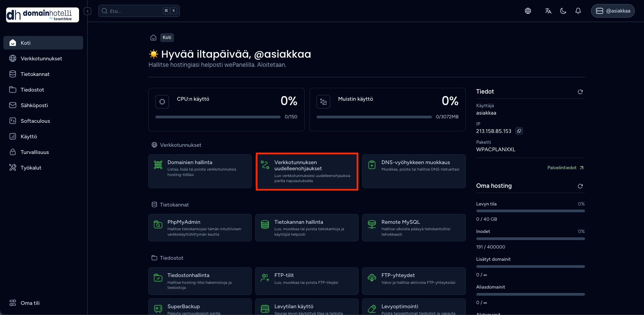Viewport: 644px width, 315px height.
Task: Open Levyoptimointi card
Action: point(414,307)
